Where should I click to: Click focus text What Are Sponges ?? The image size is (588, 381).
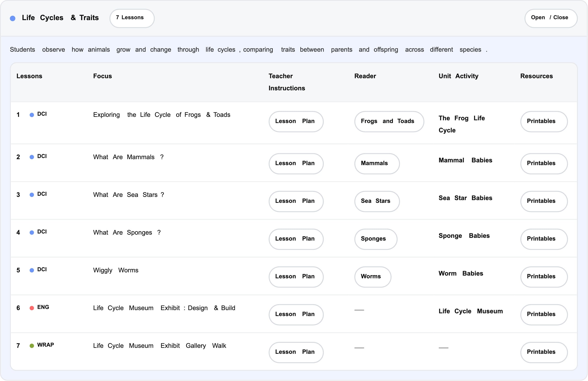127,233
